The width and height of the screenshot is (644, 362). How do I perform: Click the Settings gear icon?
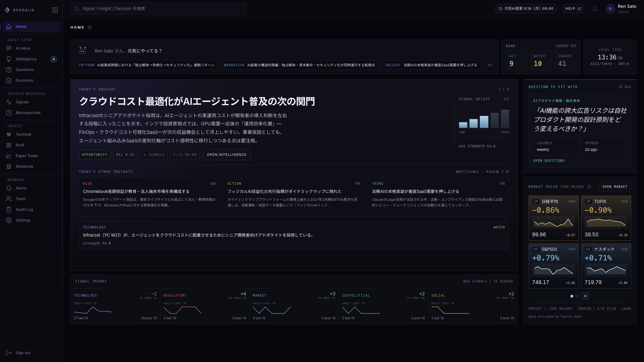click(x=9, y=220)
